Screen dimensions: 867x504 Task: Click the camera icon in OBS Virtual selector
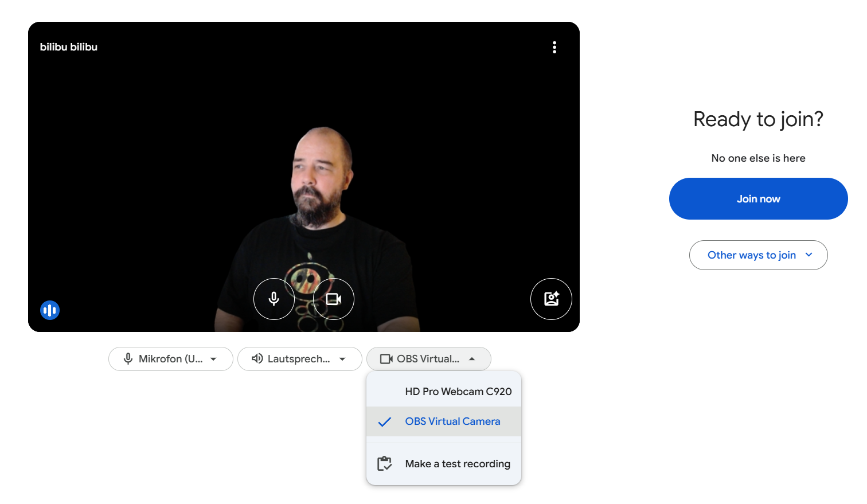386,359
